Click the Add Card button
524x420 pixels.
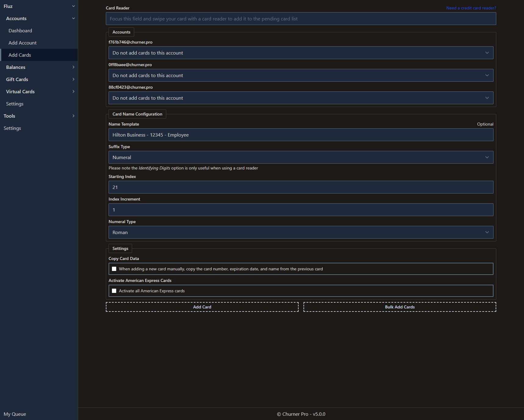[x=202, y=307]
